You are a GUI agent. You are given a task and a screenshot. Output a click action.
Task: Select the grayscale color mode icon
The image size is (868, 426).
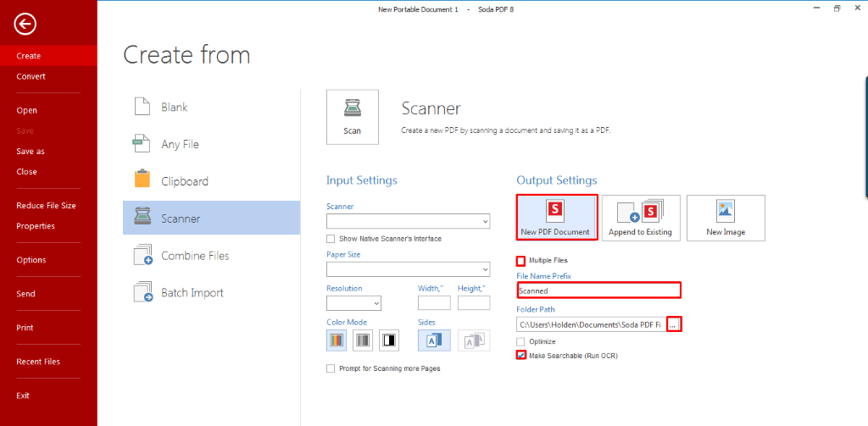pos(363,340)
